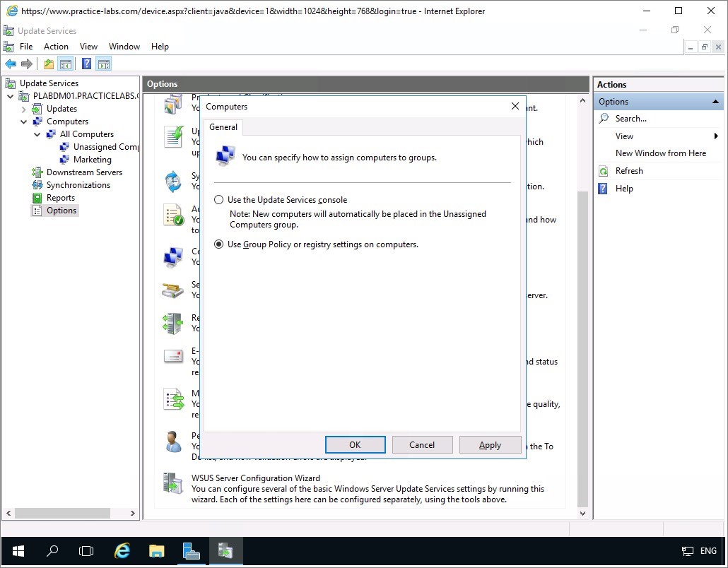
Task: Click the blue Help toolbar icon
Action: [x=86, y=64]
